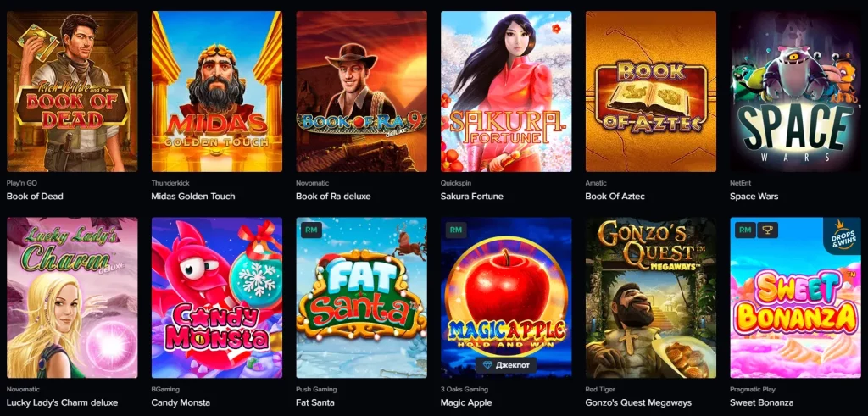Click the RM badge on Fat Santa
Screen dimensions: 868x416
pyautogui.click(x=310, y=230)
